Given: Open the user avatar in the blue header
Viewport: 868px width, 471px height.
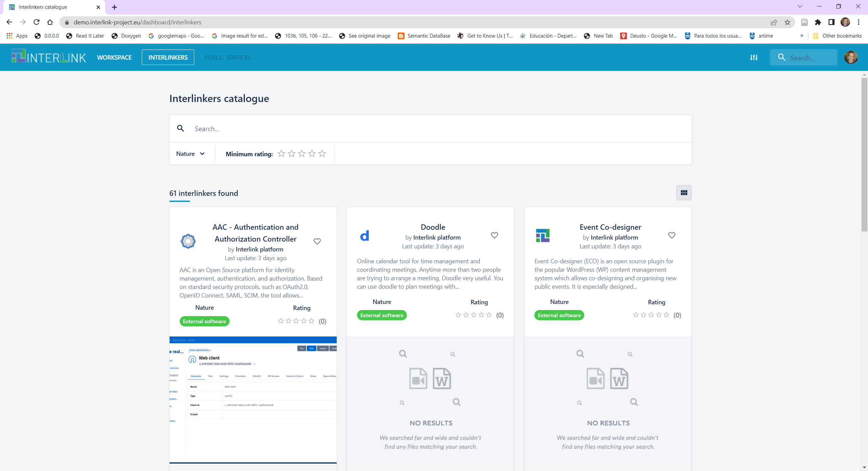Looking at the screenshot, I should 851,57.
